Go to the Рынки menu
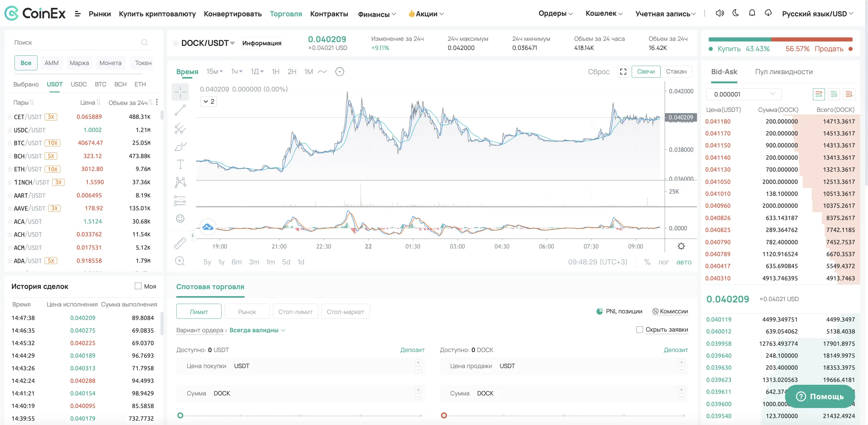The width and height of the screenshot is (868, 425). click(100, 14)
